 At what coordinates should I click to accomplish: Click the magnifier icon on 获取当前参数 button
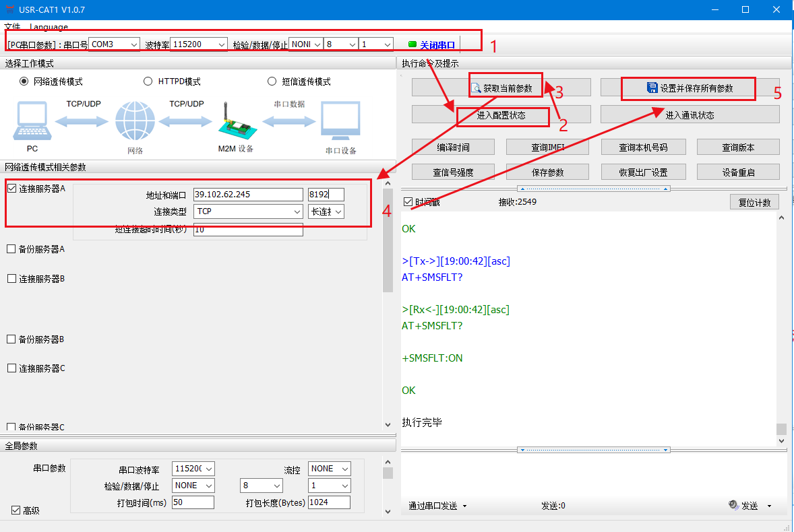click(x=476, y=88)
